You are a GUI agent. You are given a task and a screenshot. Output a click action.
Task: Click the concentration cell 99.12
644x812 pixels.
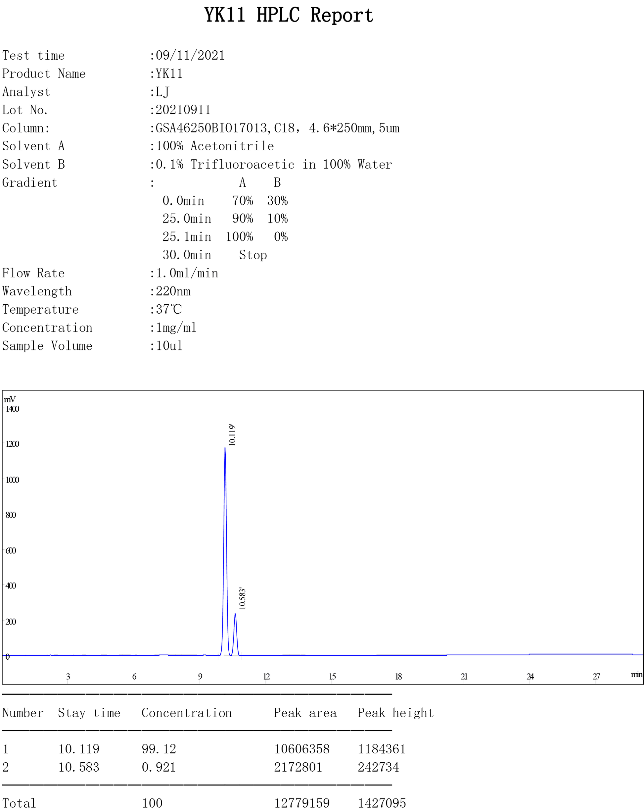(159, 749)
